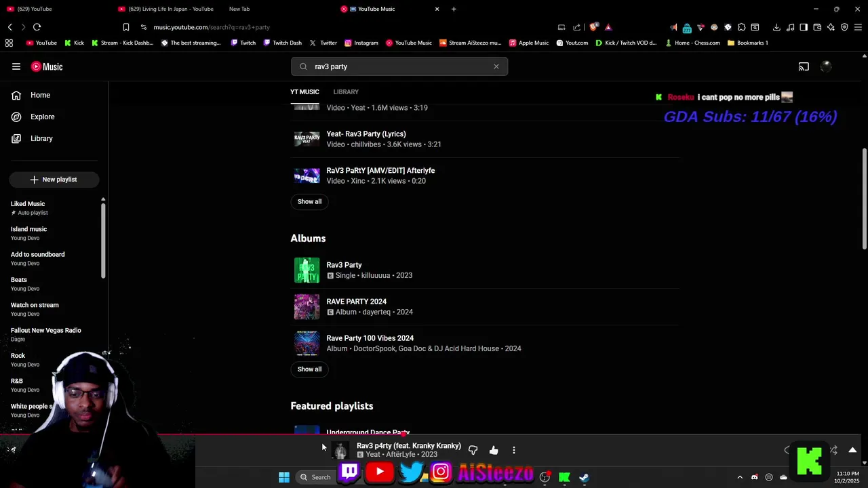
Task: Dislike the current track
Action: tap(473, 450)
